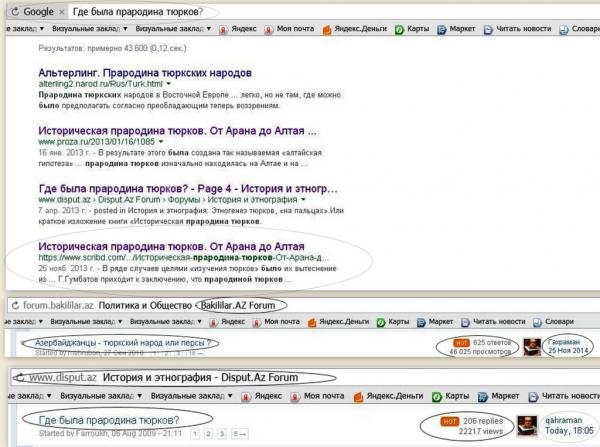Click the gahraman user avatar thumbnail
The height and width of the screenshot is (447, 600).
pyautogui.click(x=530, y=424)
